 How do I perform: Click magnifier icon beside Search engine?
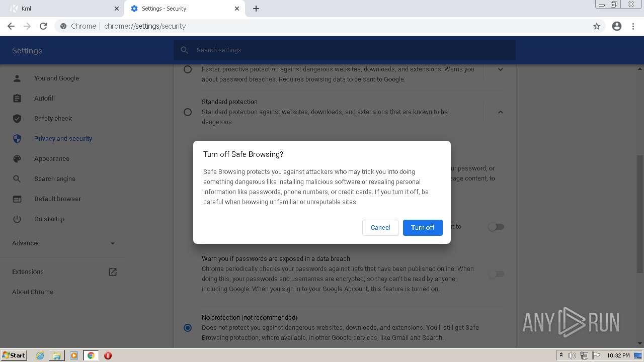(17, 178)
